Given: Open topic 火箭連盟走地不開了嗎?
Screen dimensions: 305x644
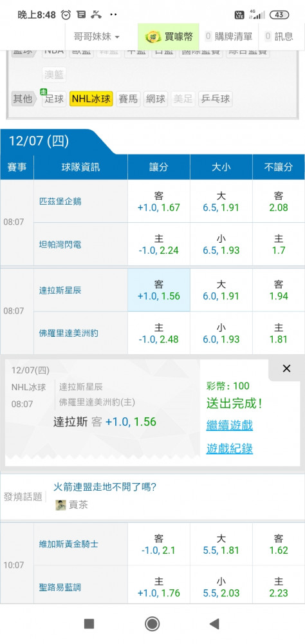Looking at the screenshot, I should point(105,488).
